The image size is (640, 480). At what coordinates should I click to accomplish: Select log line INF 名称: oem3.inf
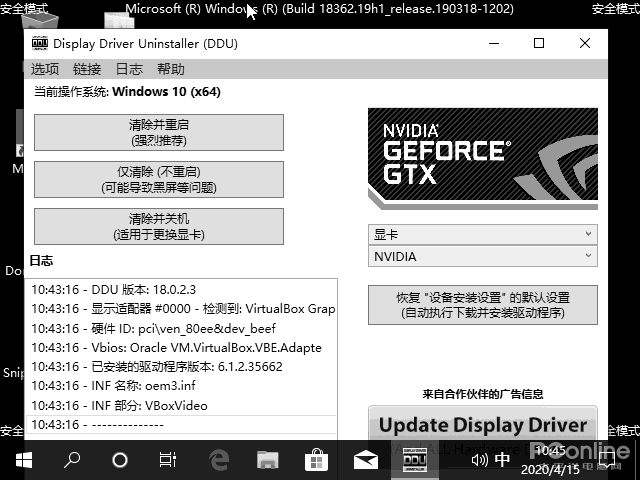point(181,386)
